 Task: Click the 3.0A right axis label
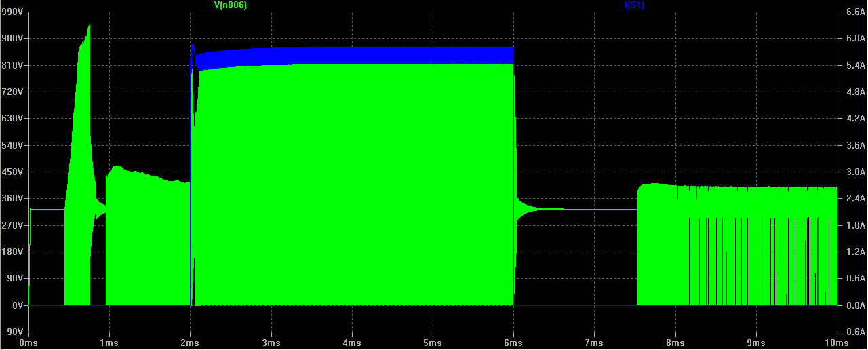coord(854,172)
